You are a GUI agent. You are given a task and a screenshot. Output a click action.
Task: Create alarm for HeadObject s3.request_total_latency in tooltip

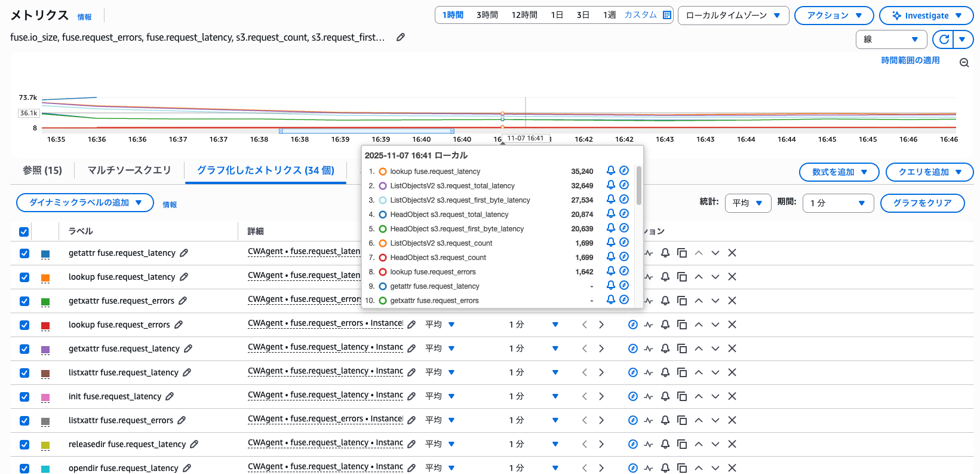click(x=610, y=213)
